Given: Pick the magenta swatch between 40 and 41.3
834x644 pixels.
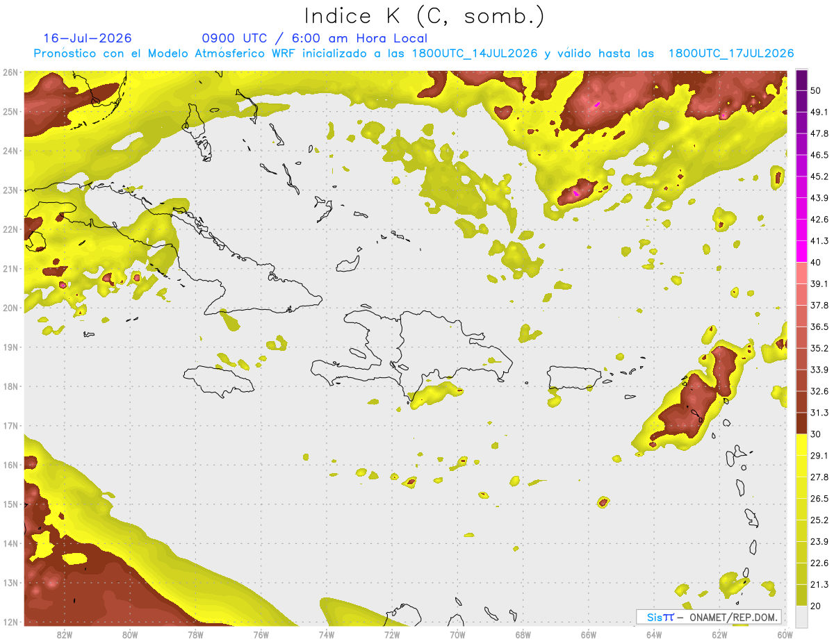Looking at the screenshot, I should point(801,252).
